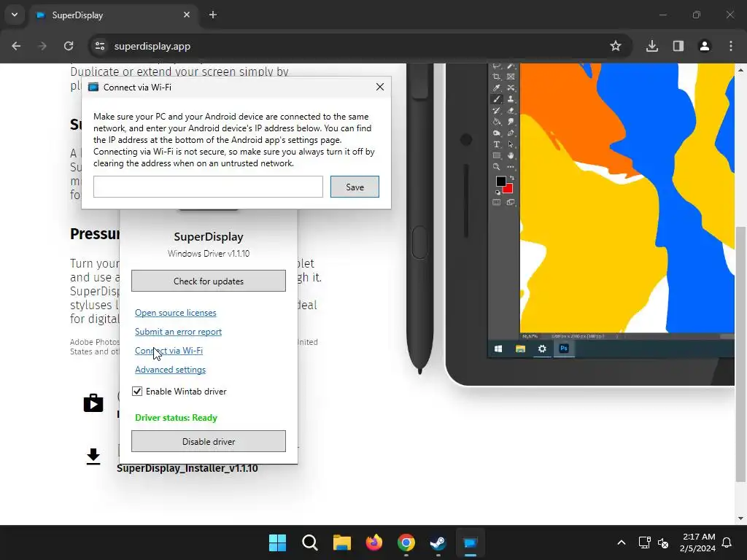Click the Google Play store bag icon
747x560 pixels.
tap(93, 402)
